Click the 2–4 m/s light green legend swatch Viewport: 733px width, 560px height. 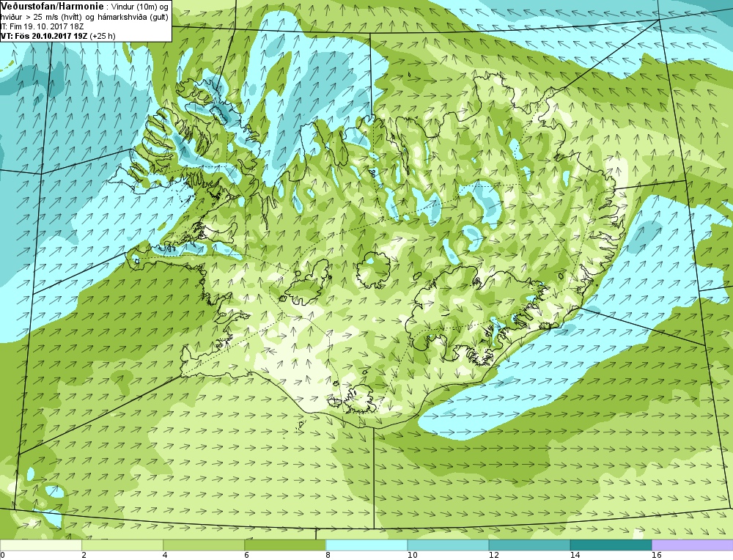click(x=122, y=545)
